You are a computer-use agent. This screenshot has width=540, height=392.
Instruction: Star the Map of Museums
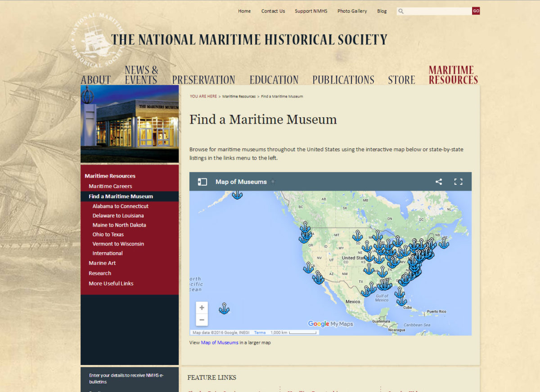tap(273, 182)
